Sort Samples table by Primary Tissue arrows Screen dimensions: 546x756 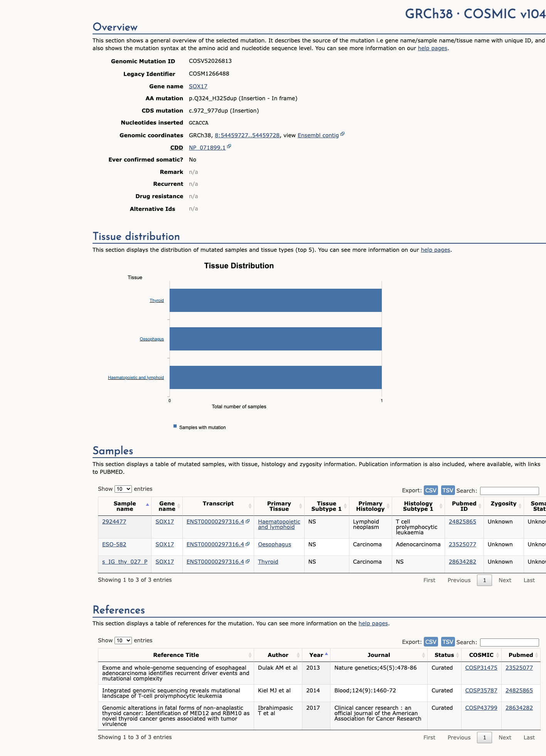point(300,506)
